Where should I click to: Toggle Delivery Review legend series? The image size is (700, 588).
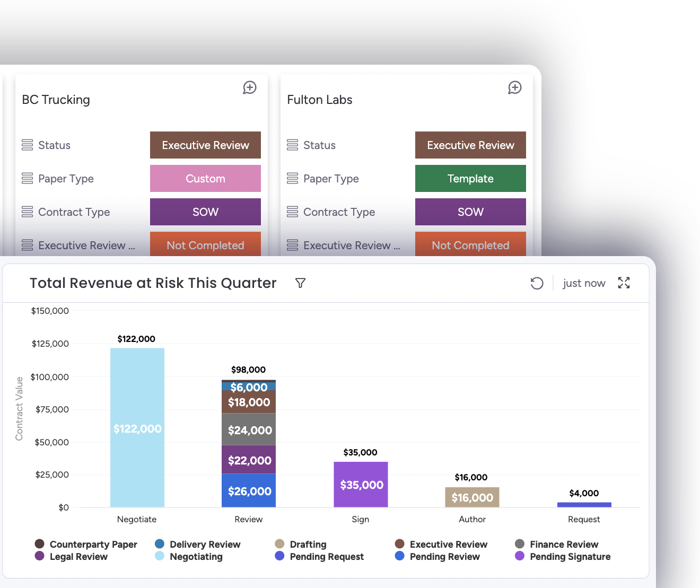click(x=198, y=545)
